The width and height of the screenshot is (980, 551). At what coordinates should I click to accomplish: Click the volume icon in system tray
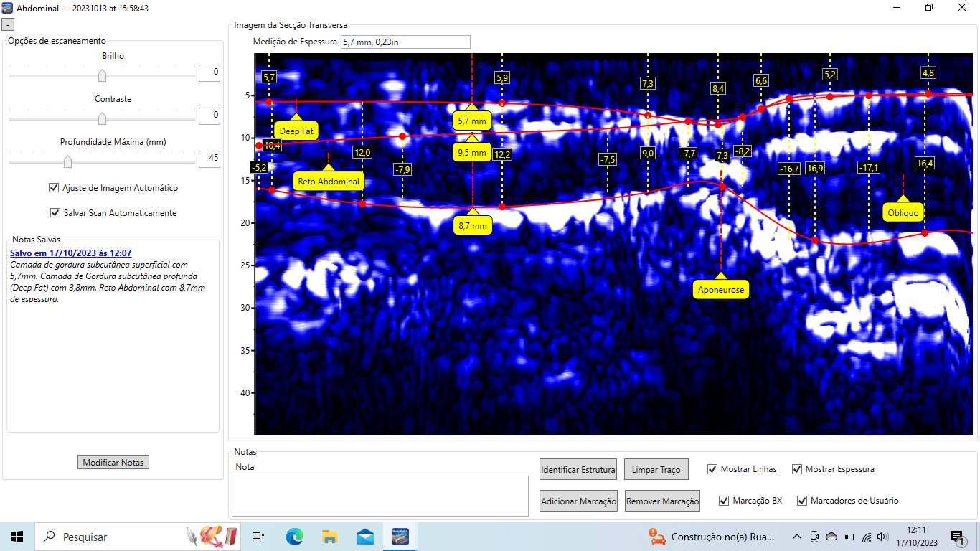[882, 537]
